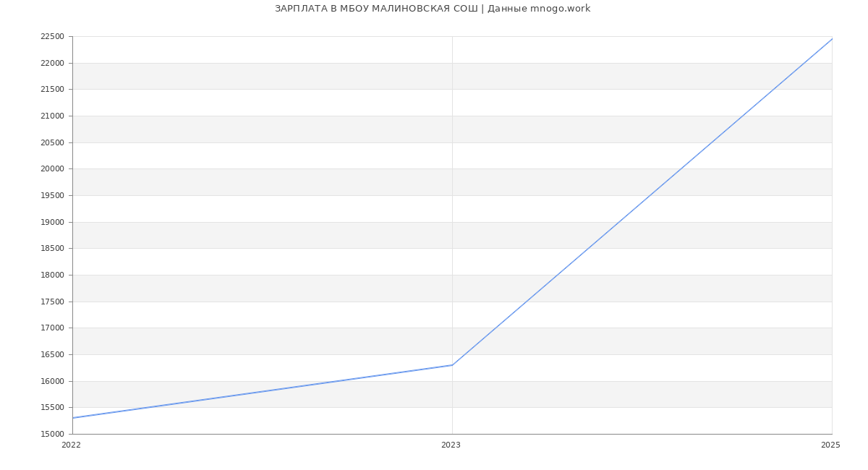Click the 19000 y-axis label
Image resolution: width=868 pixels, height=470 pixels.
click(x=52, y=223)
